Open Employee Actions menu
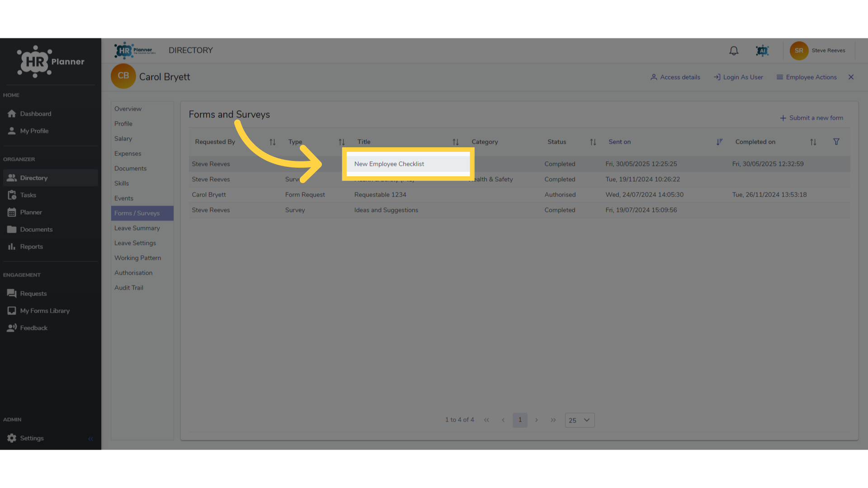 807,77
